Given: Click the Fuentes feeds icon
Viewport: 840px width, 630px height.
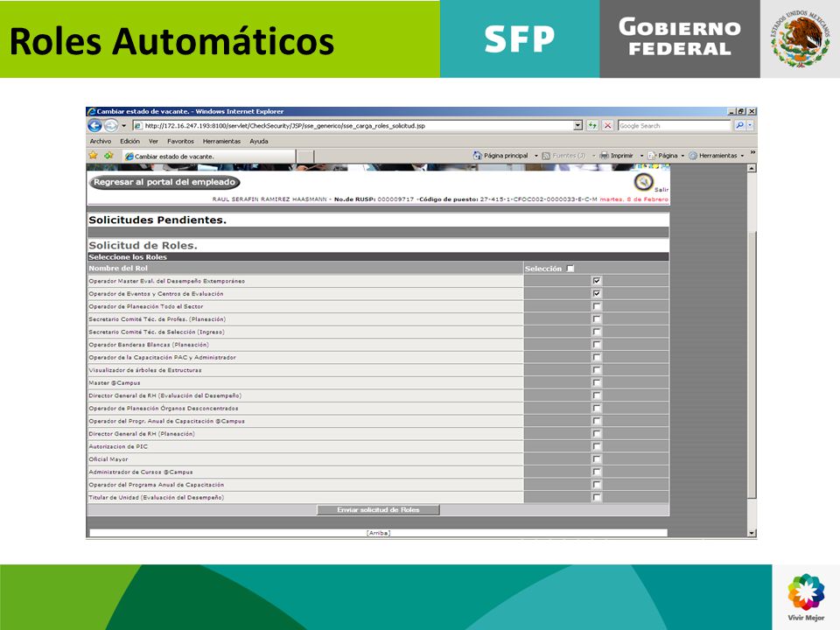Looking at the screenshot, I should 546,156.
